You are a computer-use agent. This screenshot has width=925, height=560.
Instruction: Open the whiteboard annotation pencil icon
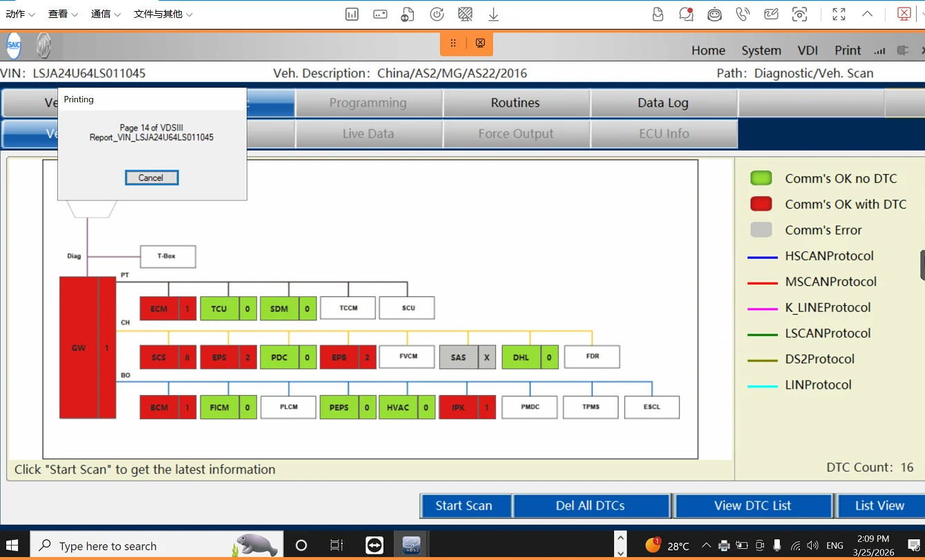771,14
